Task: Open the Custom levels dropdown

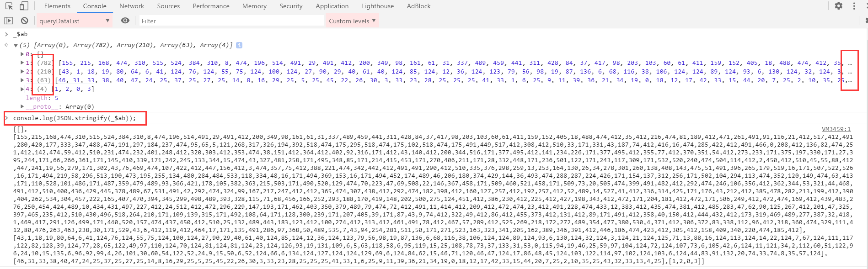Action: tap(352, 21)
